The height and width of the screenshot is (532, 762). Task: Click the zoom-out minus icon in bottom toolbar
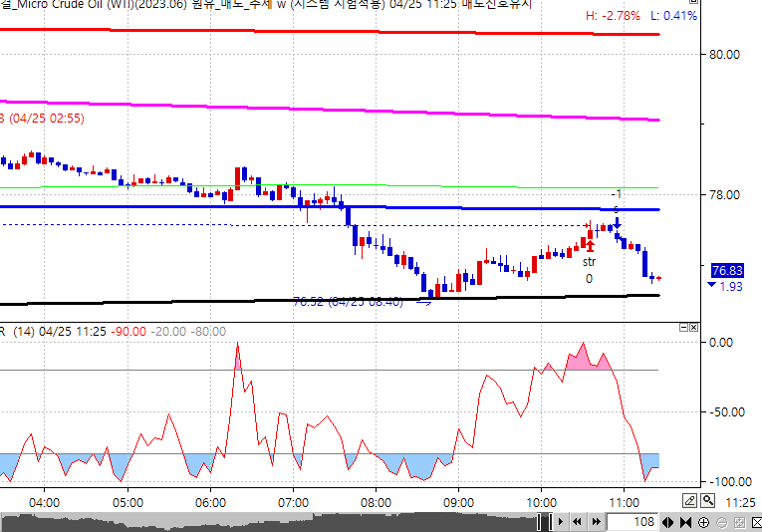tap(719, 522)
